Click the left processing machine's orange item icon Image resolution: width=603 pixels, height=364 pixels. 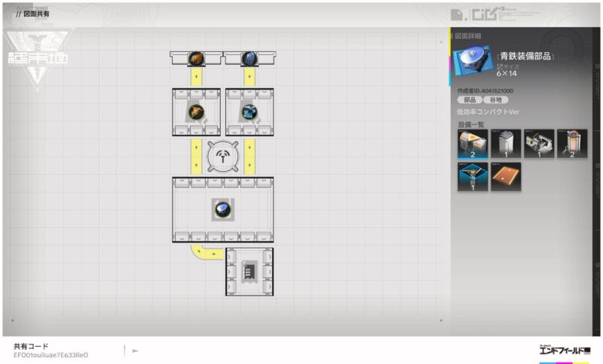[196, 112]
